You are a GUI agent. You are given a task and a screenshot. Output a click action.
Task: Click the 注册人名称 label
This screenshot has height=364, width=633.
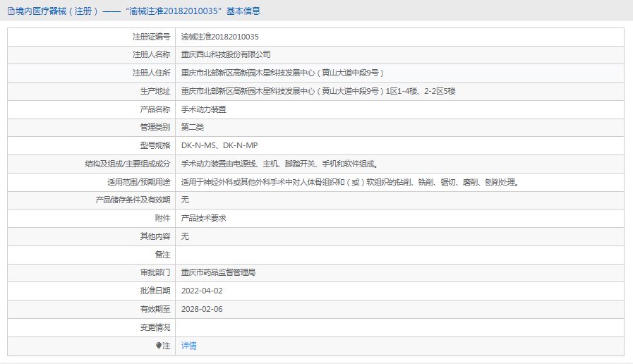152,54
